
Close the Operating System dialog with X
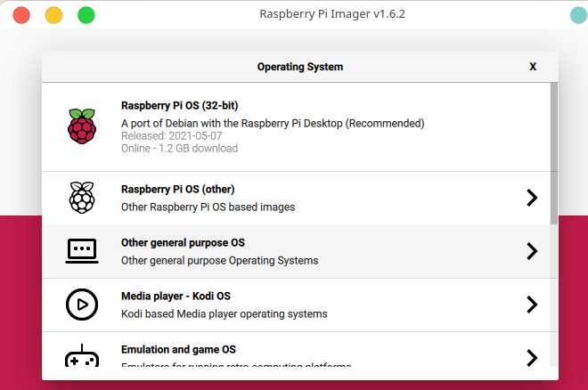[533, 67]
